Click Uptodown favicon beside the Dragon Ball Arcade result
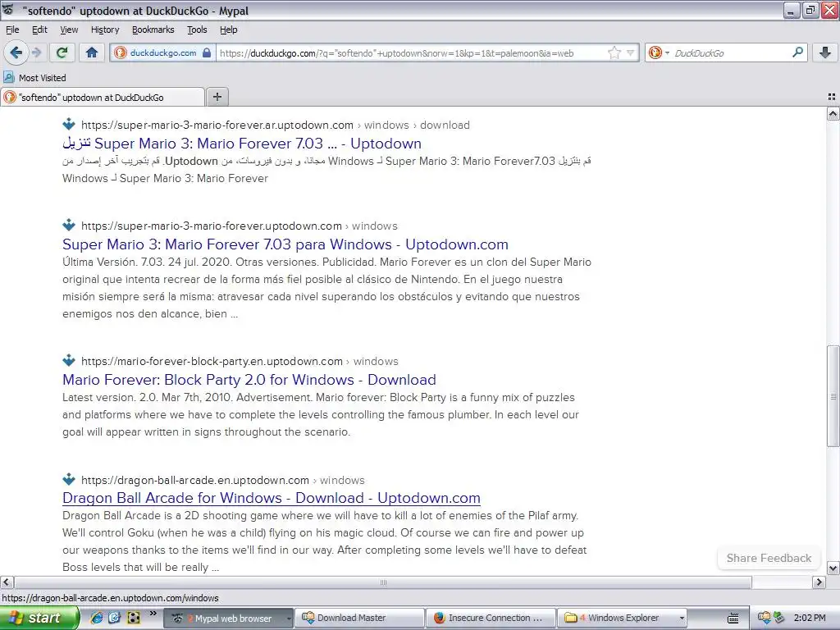 [x=69, y=479]
